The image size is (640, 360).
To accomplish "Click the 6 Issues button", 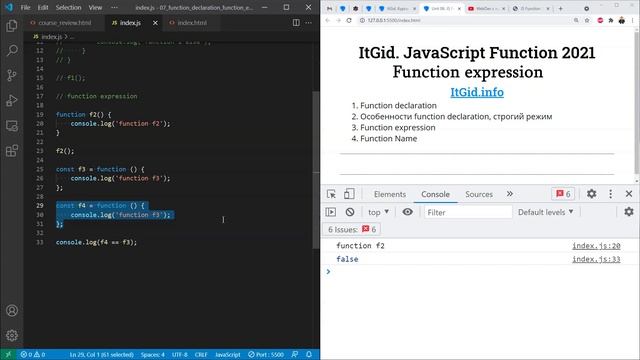I will click(x=352, y=229).
